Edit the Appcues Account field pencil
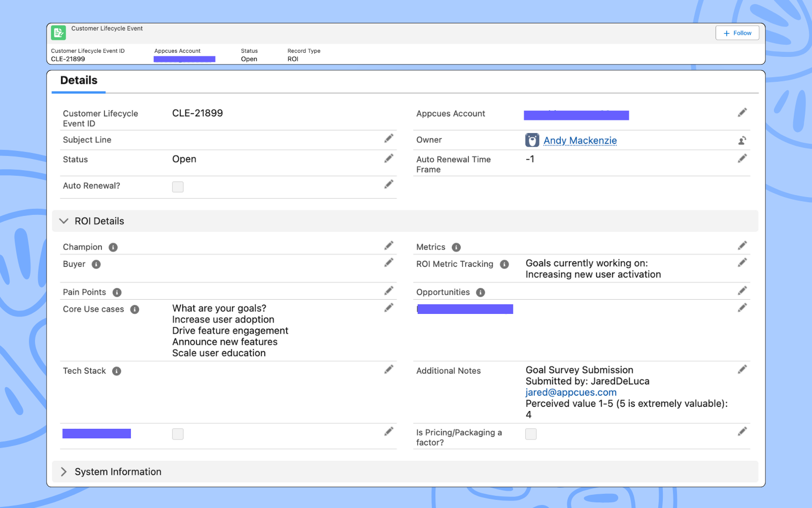This screenshot has height=508, width=812. coord(742,112)
